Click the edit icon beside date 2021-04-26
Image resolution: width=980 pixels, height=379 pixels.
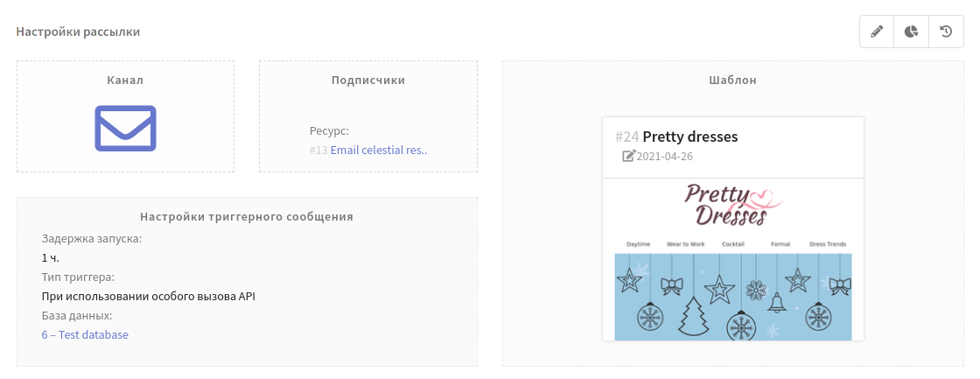628,156
